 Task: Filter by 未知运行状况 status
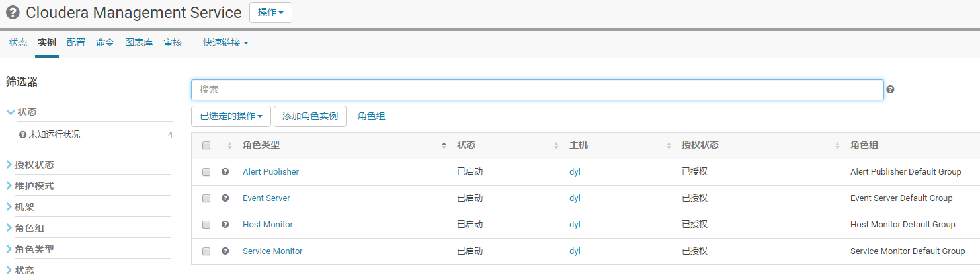pos(54,134)
